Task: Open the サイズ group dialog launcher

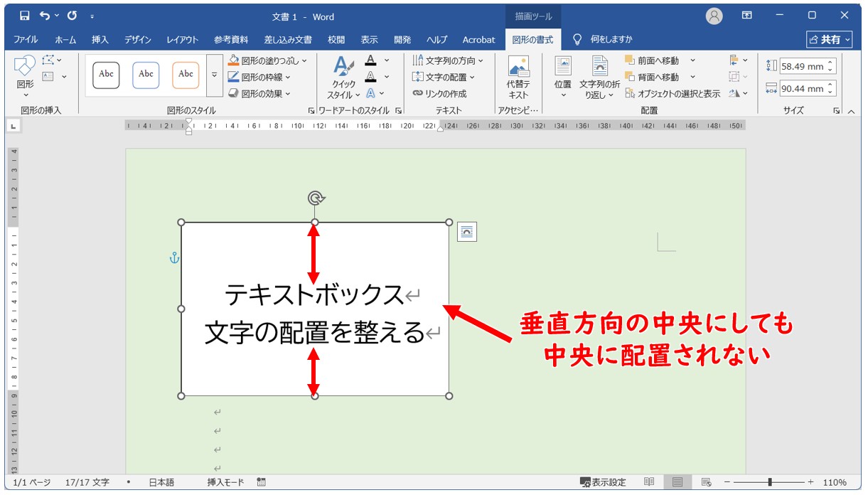Action: (837, 111)
